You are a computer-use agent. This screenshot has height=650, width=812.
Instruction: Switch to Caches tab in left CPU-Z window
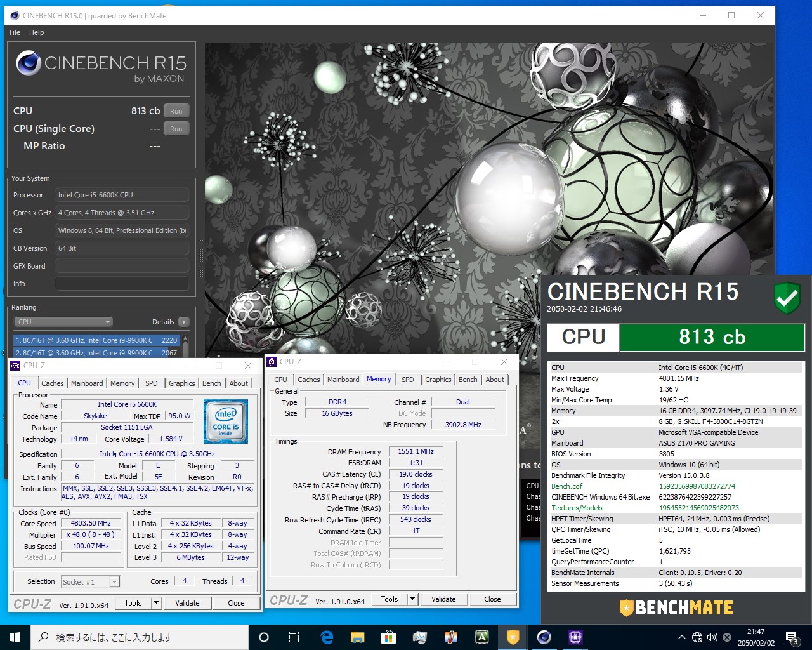click(53, 383)
